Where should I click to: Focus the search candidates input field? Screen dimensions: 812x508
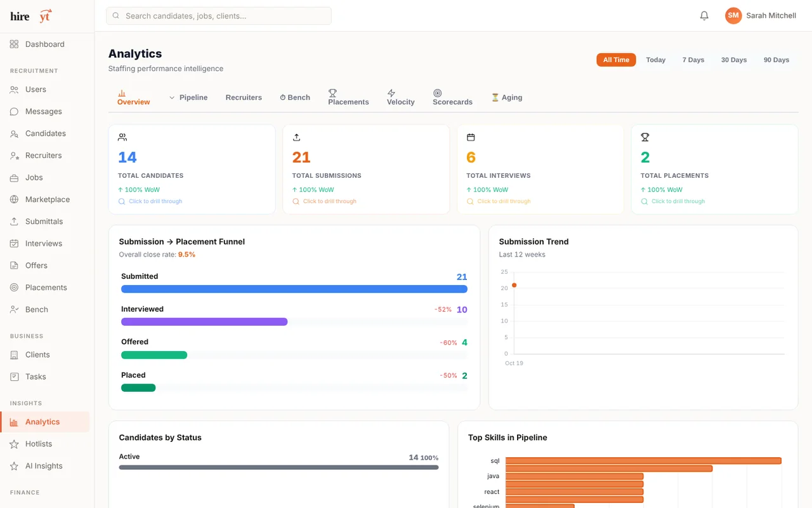point(219,16)
